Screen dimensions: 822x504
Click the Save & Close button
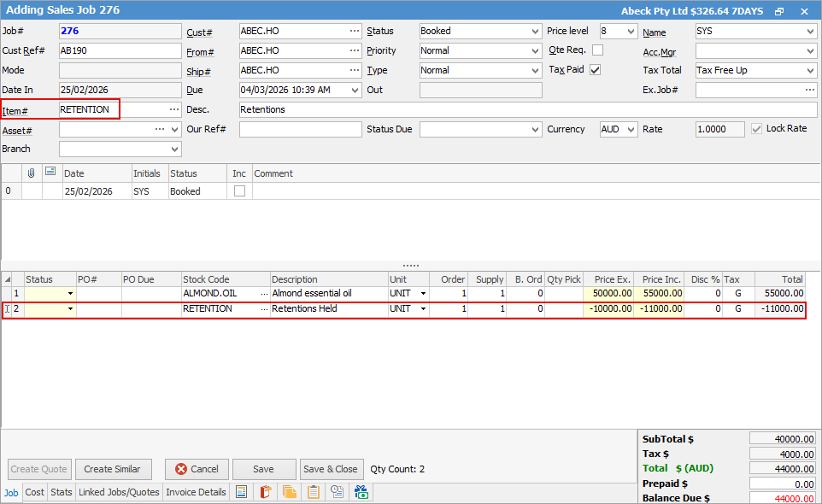[331, 469]
